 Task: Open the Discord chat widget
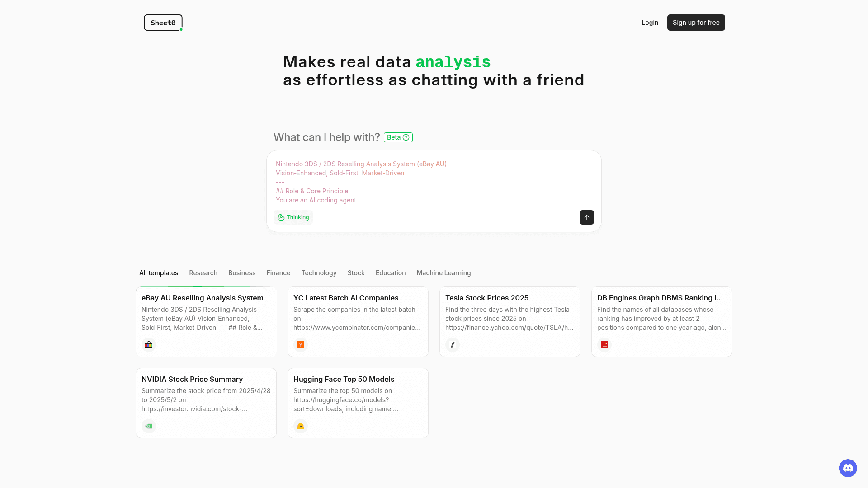[848, 468]
